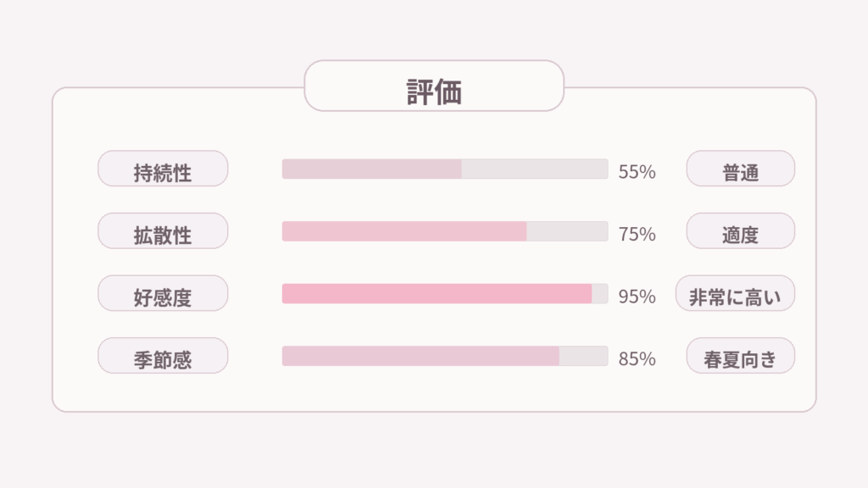This screenshot has height=488, width=868.
Task: Click the 95% value text
Action: click(x=637, y=297)
